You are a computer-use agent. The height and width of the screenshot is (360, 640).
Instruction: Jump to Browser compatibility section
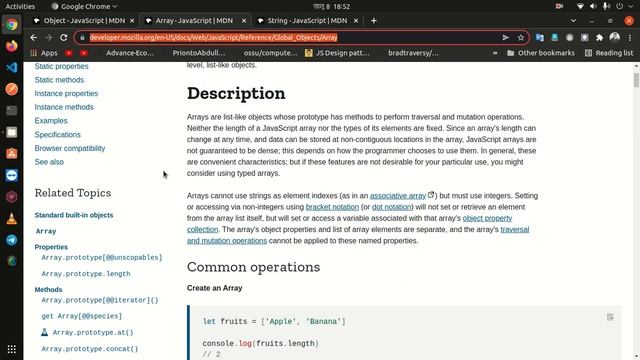tap(70, 148)
